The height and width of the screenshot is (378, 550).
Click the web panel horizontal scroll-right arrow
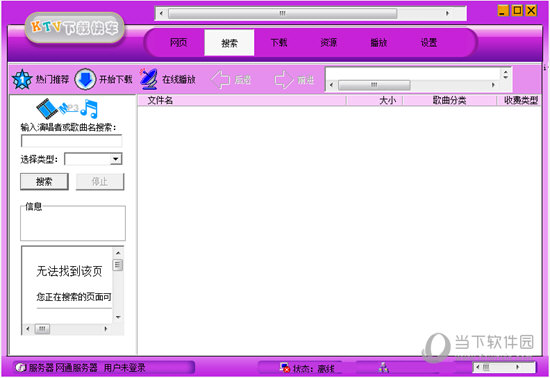click(106, 329)
